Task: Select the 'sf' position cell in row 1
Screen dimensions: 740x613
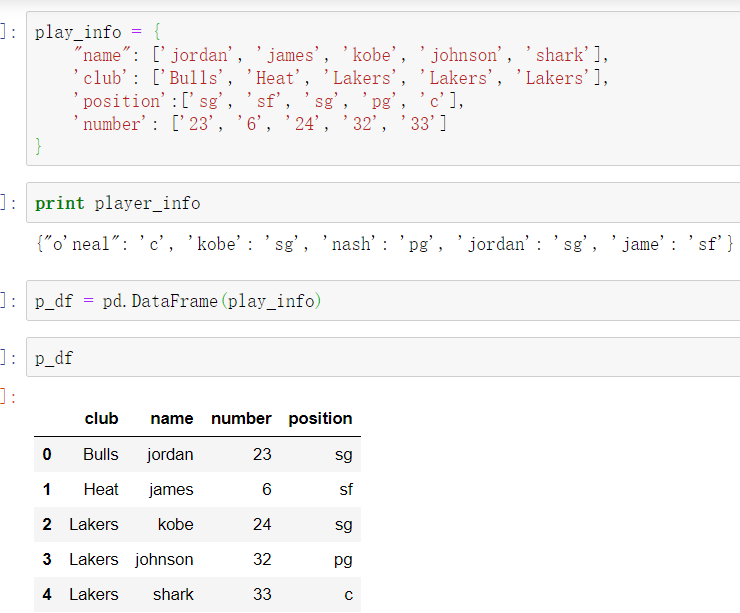Action: click(346, 489)
